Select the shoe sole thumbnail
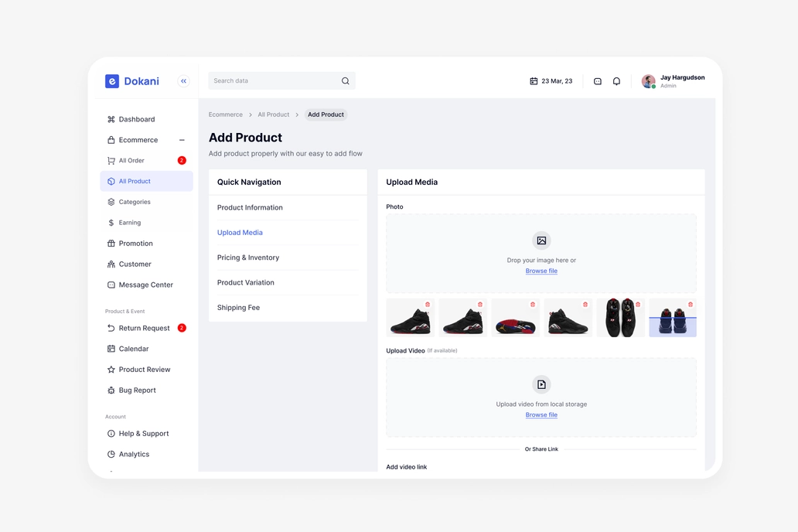Viewport: 798px width, 532px height. coord(515,318)
